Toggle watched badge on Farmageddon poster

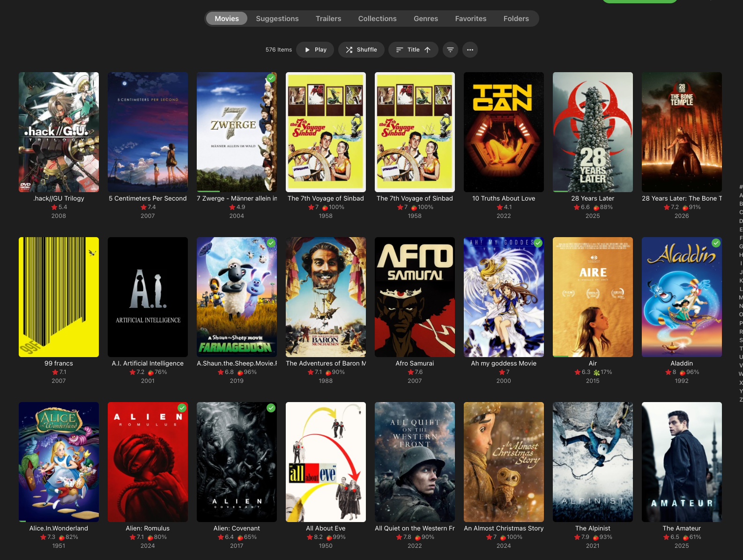click(271, 243)
